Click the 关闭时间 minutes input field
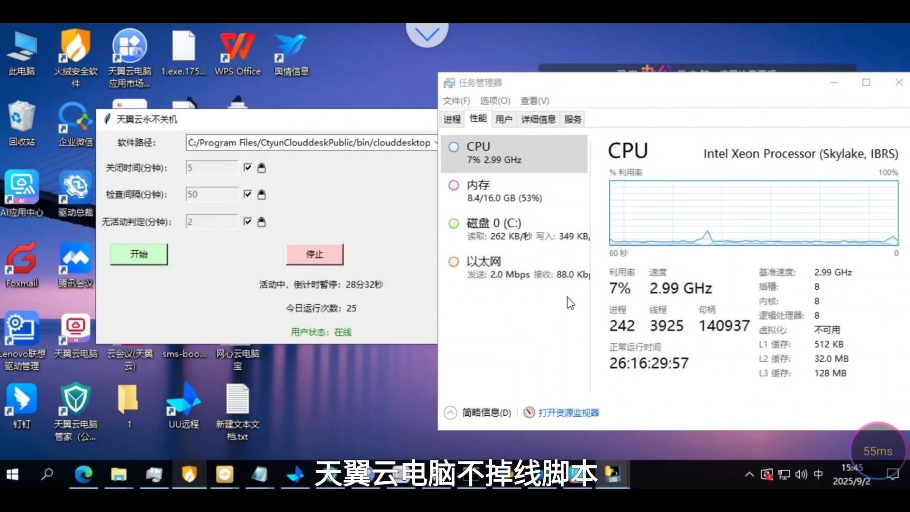This screenshot has width=910, height=512. (x=212, y=168)
